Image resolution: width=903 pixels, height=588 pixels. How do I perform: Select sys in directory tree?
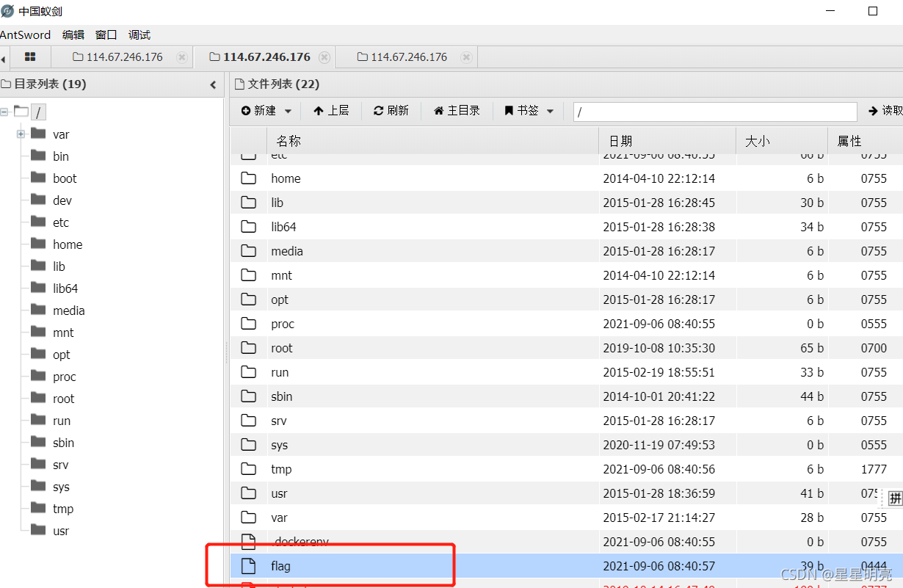(x=62, y=487)
